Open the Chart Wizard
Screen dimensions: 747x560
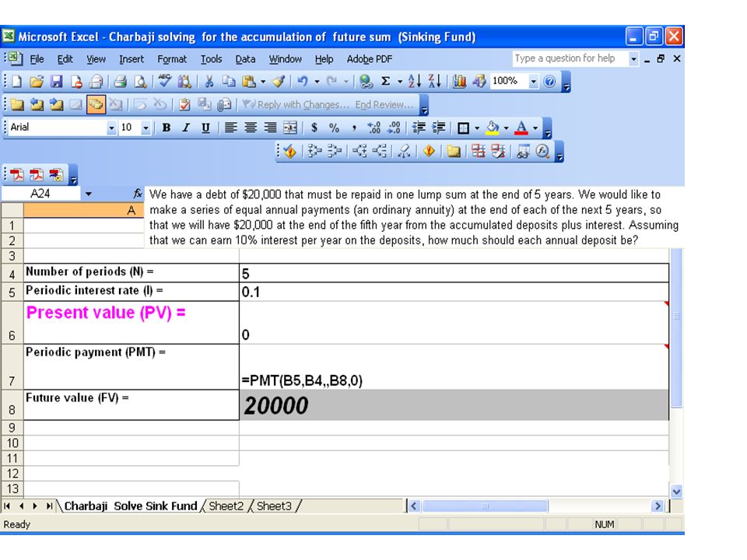pos(459,82)
